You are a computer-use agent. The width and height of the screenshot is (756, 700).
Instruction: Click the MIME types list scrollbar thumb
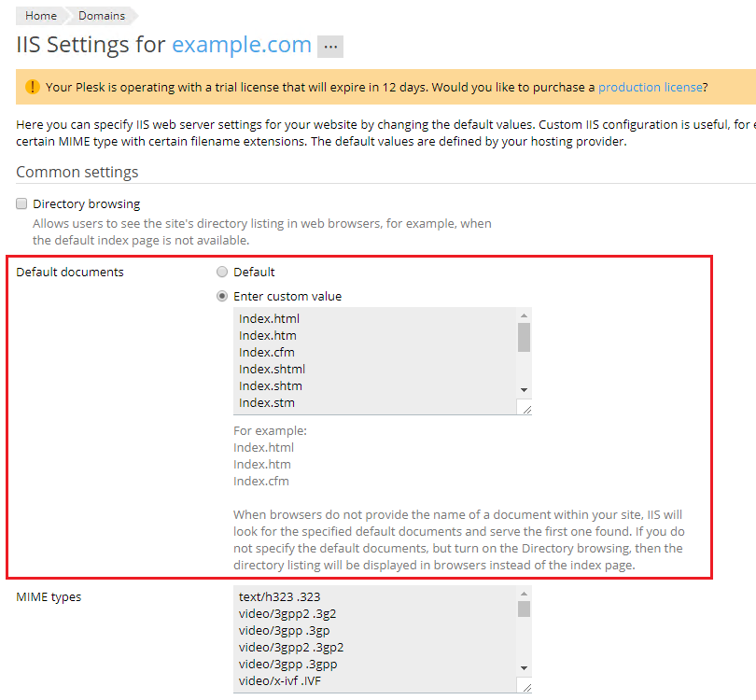point(524,609)
